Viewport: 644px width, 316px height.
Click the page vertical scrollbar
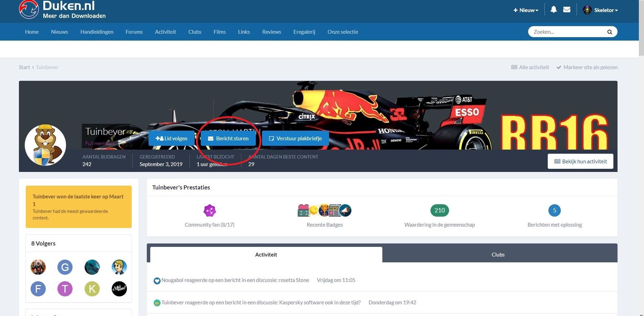click(x=641, y=158)
